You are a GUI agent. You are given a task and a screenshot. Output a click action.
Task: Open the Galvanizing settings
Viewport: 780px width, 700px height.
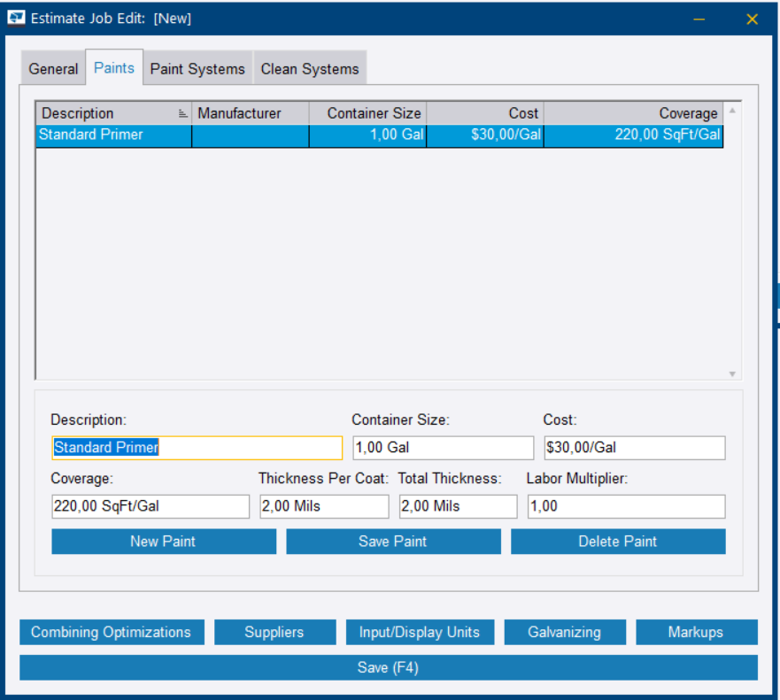(x=565, y=632)
